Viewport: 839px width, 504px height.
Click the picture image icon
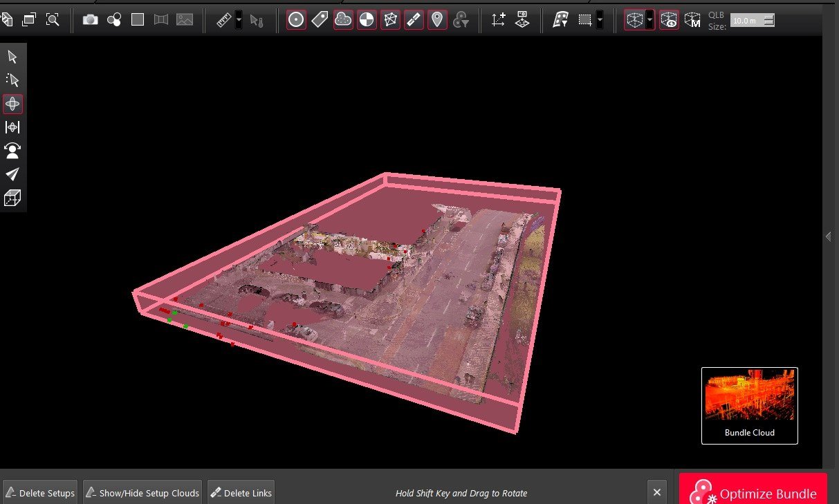[x=185, y=20]
